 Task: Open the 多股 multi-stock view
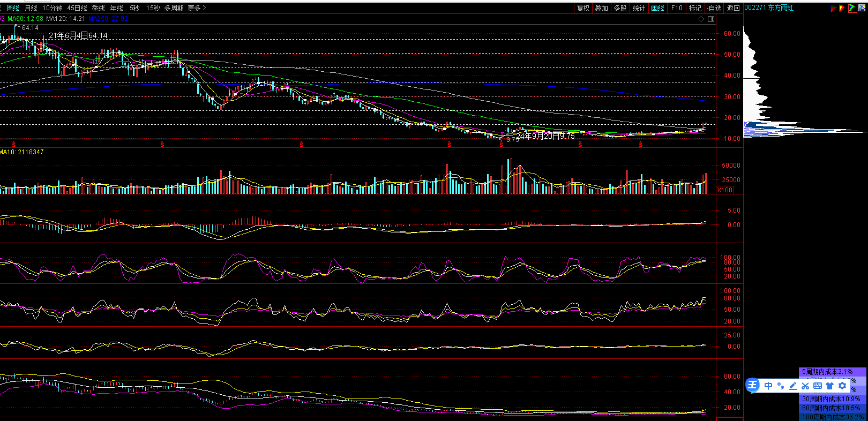(x=620, y=8)
